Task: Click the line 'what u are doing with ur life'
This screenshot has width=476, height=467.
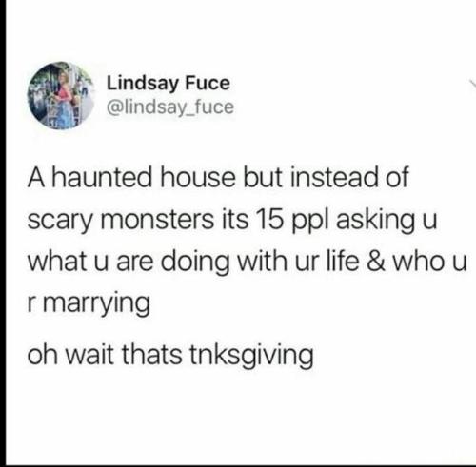Action: (x=248, y=263)
